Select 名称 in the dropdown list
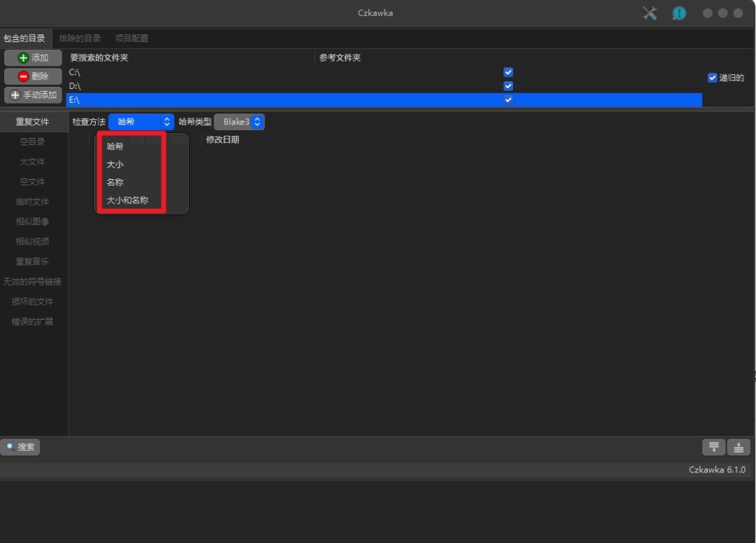Screen dimensions: 756x543 coord(115,182)
